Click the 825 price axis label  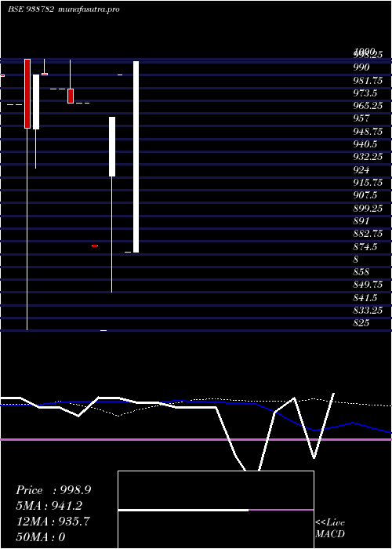(361, 323)
